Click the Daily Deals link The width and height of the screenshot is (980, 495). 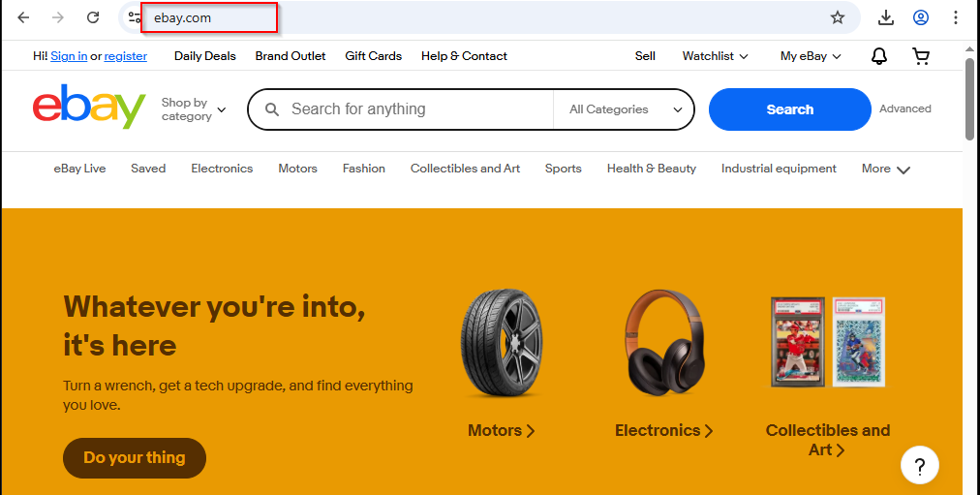click(204, 56)
